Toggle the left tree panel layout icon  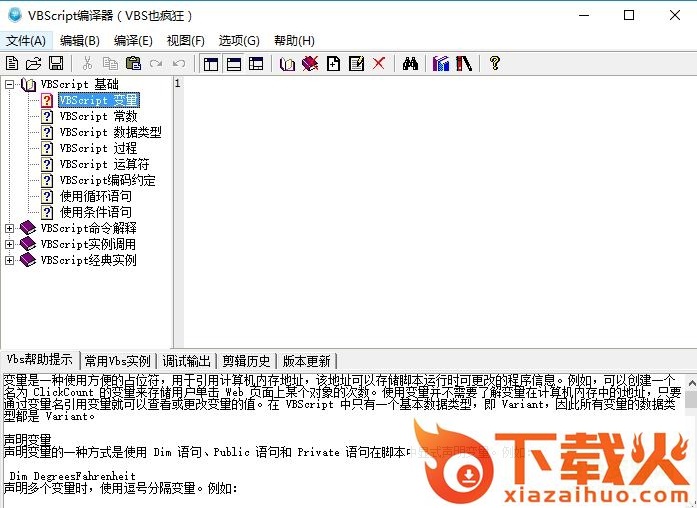[211, 64]
